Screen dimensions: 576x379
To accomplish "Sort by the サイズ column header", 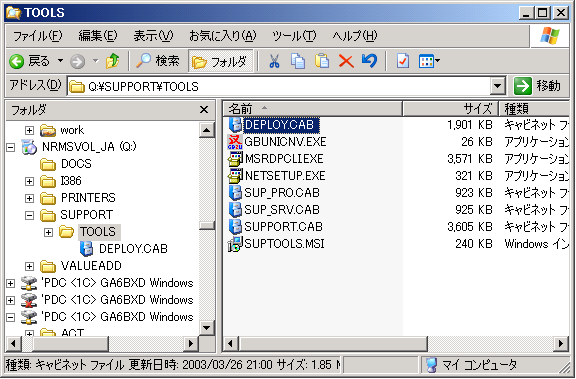I will [x=450, y=109].
